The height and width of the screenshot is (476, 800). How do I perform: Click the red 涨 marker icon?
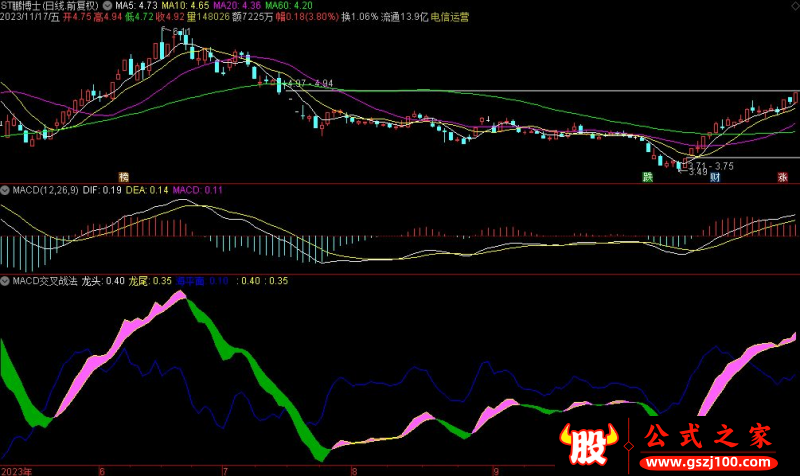[782, 177]
